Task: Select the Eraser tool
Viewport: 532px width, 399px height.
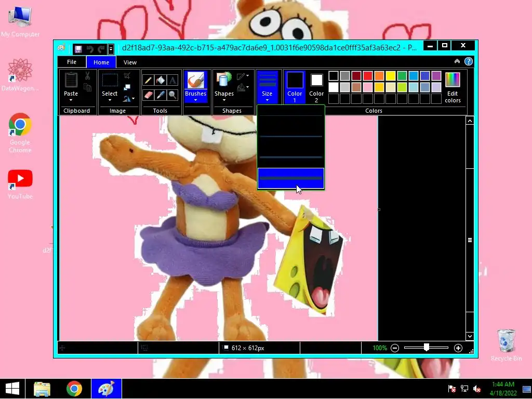Action: (148, 95)
